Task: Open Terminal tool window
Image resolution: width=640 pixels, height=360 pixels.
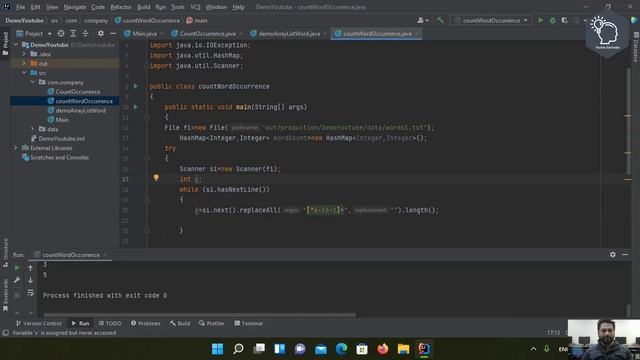Action: click(x=249, y=323)
